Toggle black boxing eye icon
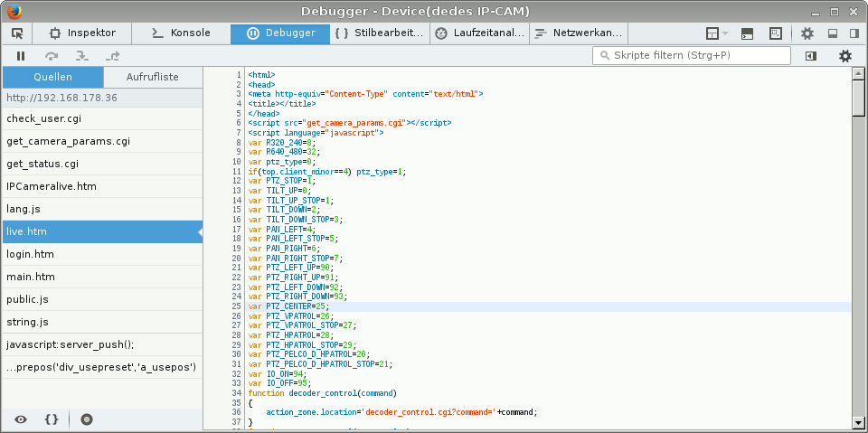Screen dimensions: 868x433 coord(21,419)
